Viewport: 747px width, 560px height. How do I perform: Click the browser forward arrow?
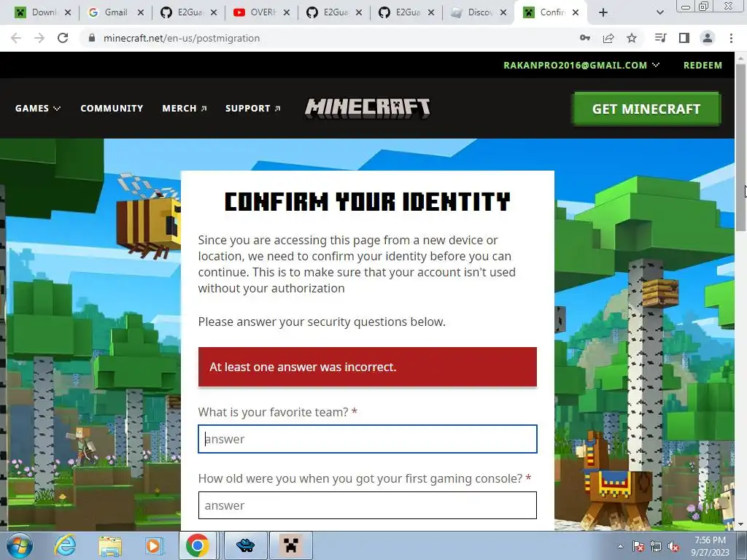click(x=39, y=38)
